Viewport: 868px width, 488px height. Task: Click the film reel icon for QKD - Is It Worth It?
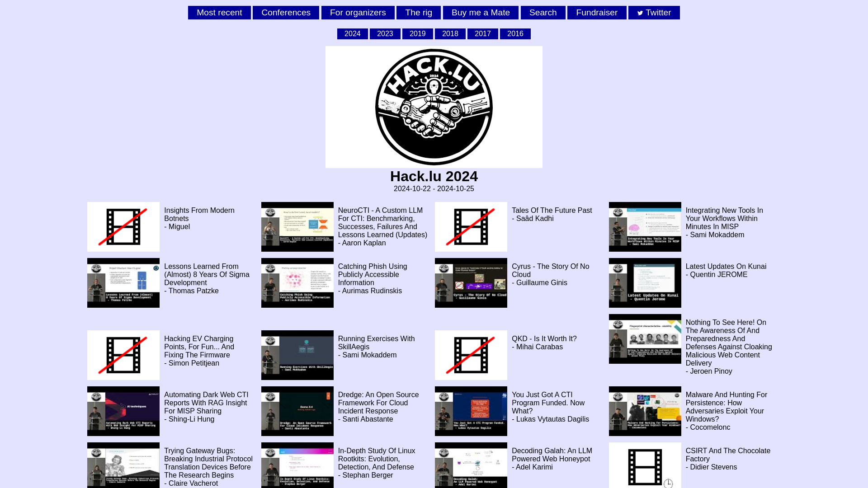[471, 355]
